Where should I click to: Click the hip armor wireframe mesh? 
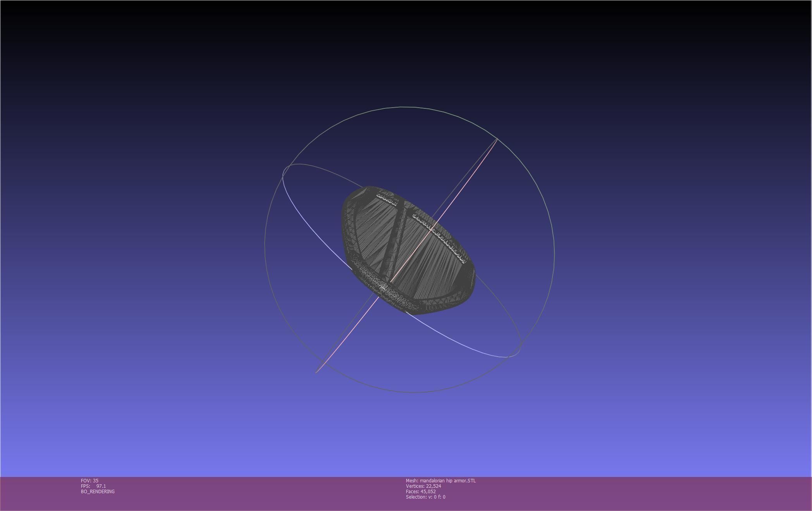[408, 250]
